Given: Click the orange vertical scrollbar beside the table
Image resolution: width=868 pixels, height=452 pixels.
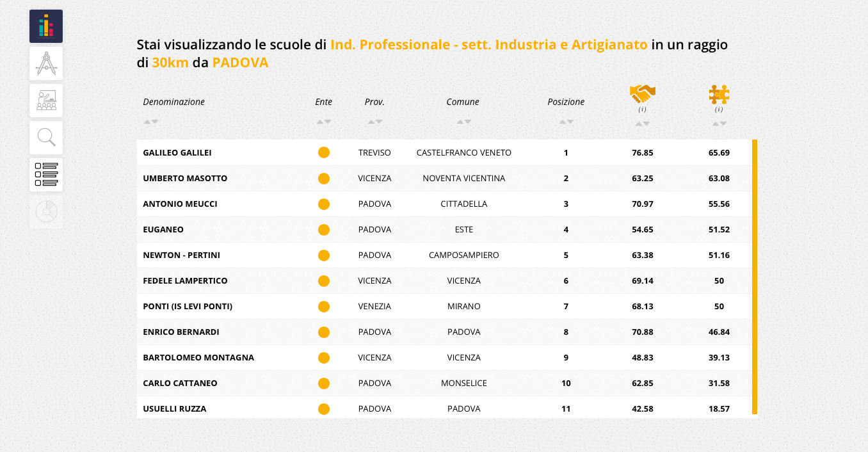Looking at the screenshot, I should click(755, 277).
